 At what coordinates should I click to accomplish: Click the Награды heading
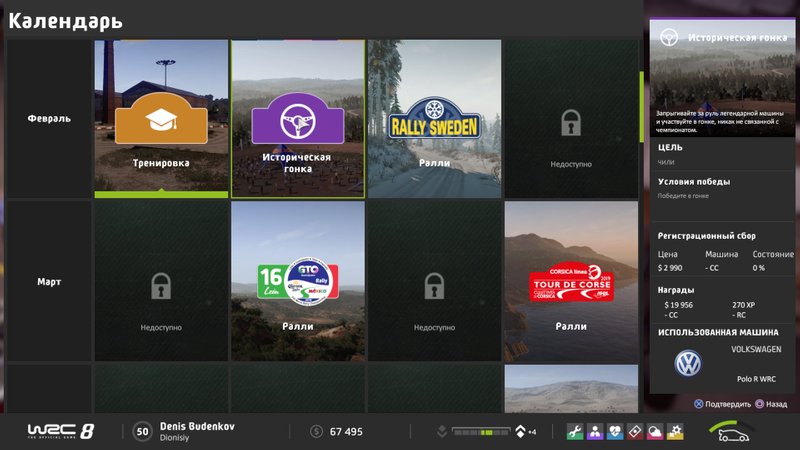676,290
